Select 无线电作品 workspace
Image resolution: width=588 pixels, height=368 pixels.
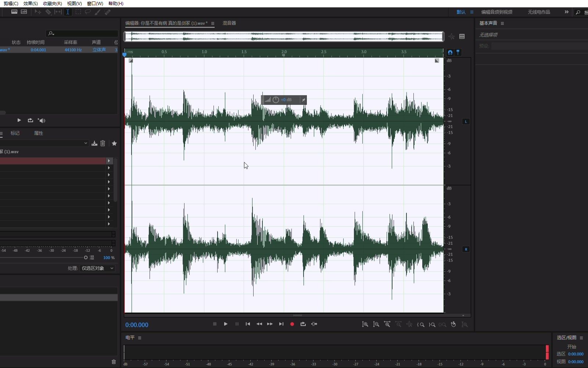point(539,12)
